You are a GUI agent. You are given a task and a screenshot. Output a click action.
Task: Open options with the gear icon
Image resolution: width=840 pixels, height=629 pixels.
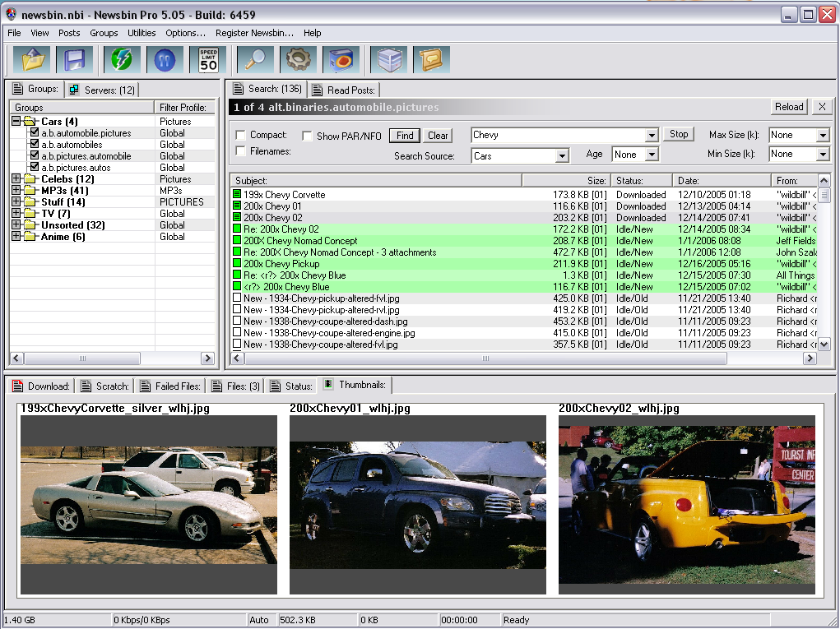298,60
